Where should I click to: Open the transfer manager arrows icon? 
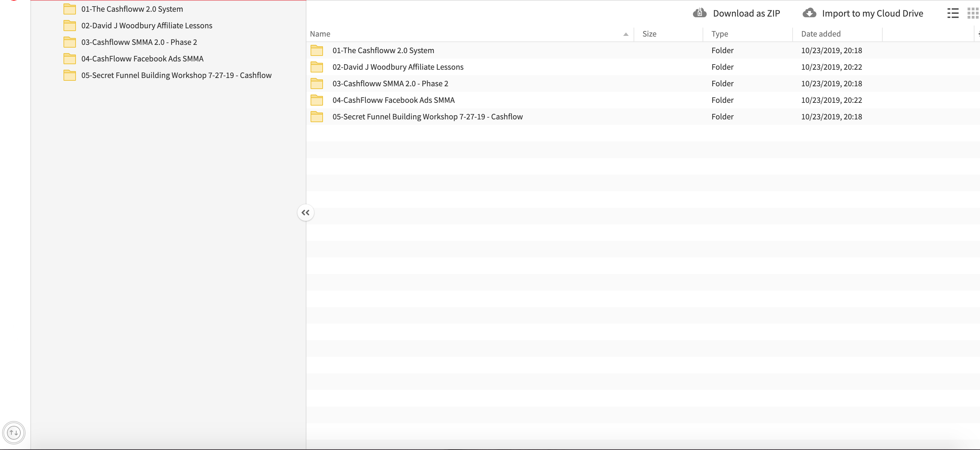coord(14,432)
